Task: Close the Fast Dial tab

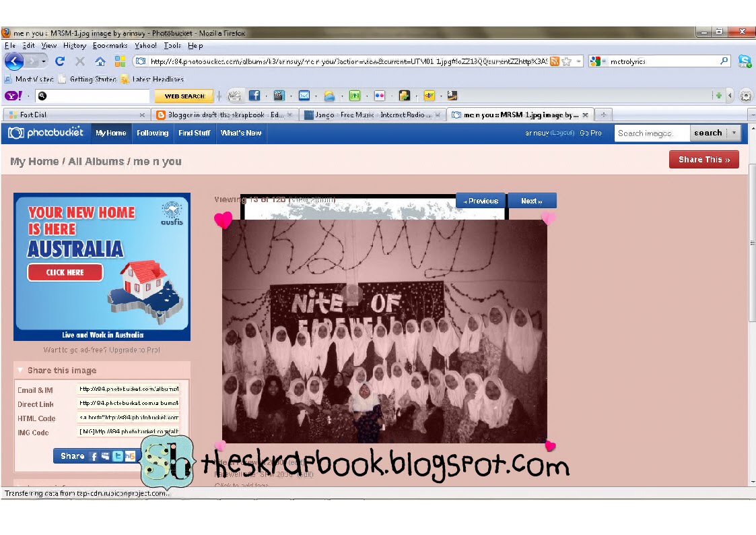Action: click(142, 115)
